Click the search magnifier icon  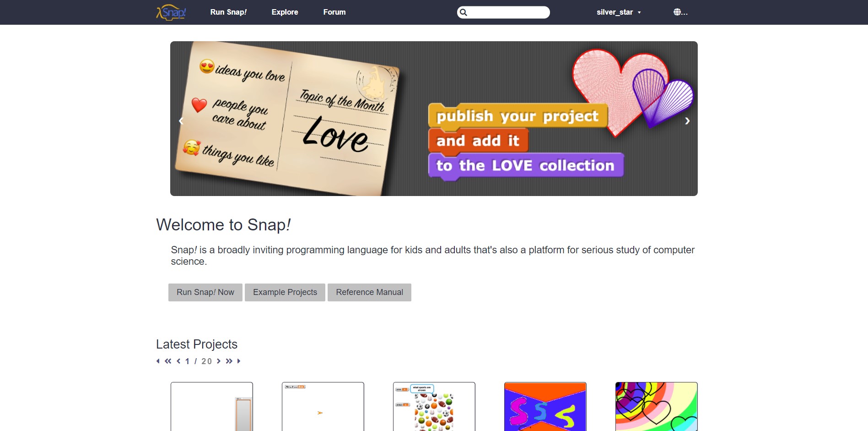point(464,12)
